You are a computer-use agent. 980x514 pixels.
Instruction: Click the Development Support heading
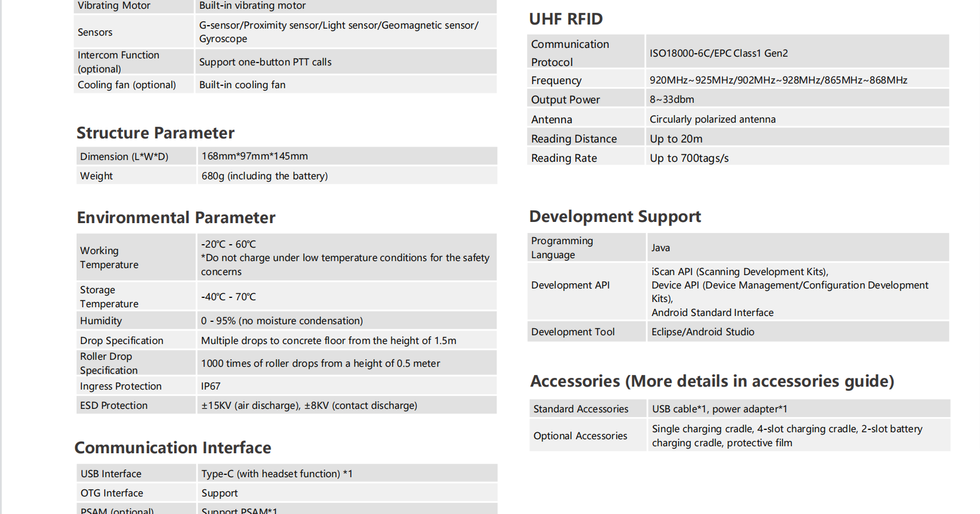pos(615,217)
